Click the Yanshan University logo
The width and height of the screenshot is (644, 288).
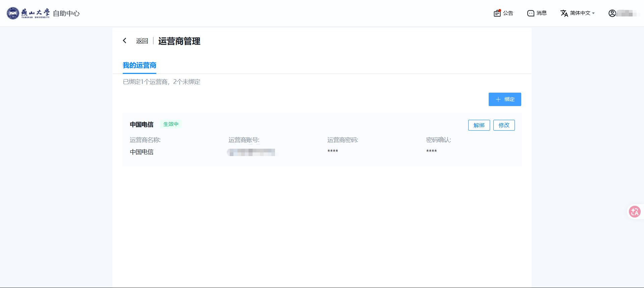28,13
